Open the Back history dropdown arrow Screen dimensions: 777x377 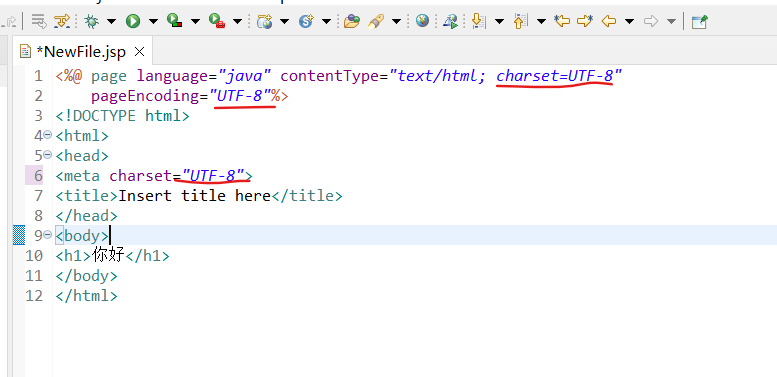[629, 21]
